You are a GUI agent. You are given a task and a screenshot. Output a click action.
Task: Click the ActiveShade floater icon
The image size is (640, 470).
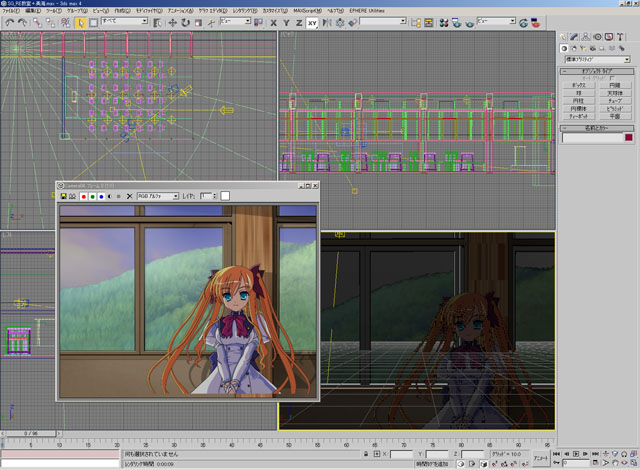tap(536, 23)
